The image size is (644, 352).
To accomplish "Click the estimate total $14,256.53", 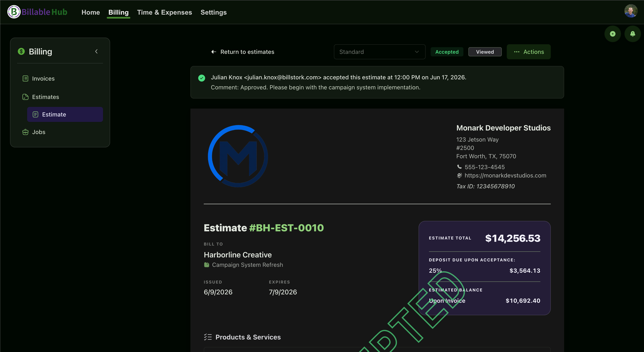I will click(512, 238).
